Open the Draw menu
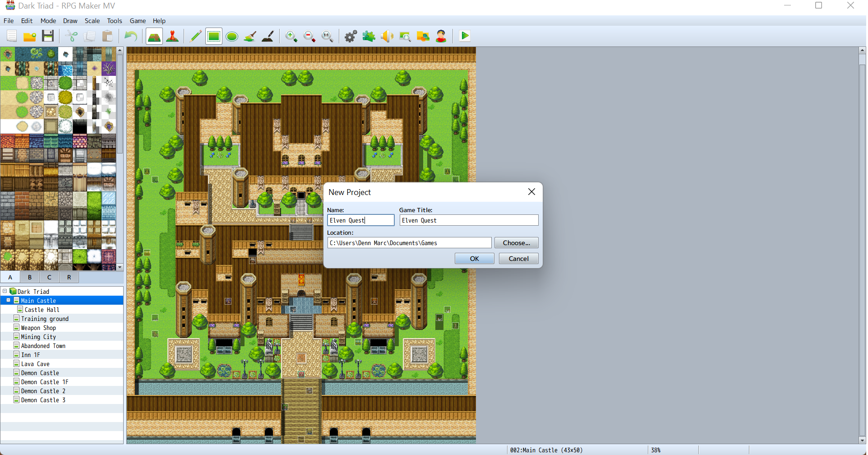The image size is (868, 455). pyautogui.click(x=70, y=21)
